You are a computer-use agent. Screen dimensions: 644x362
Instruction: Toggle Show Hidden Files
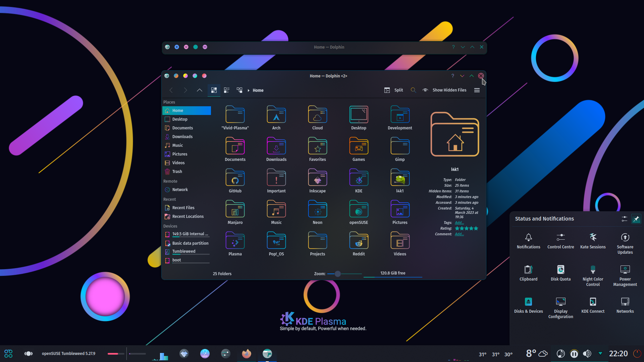(x=444, y=90)
